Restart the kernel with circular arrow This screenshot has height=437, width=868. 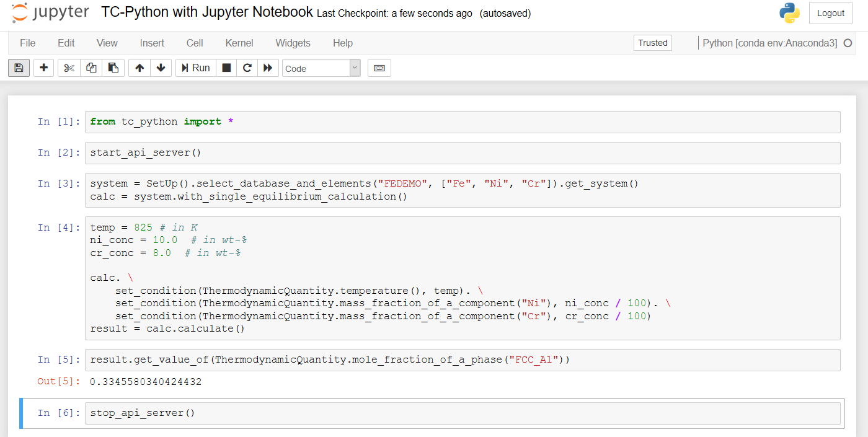[247, 68]
